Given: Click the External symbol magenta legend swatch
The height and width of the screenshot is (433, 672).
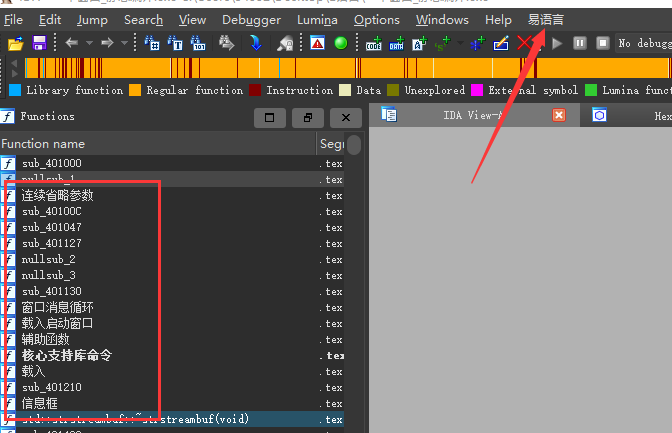Looking at the screenshot, I should click(x=477, y=90).
